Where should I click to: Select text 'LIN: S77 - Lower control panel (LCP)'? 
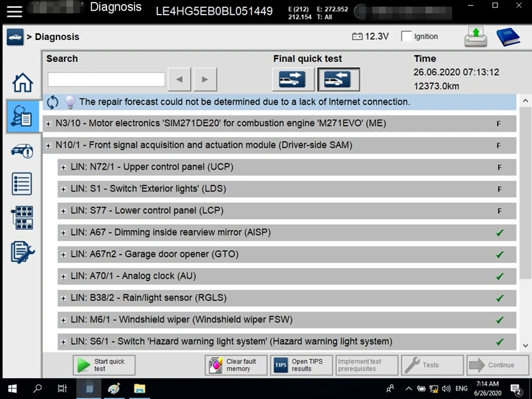(x=147, y=211)
